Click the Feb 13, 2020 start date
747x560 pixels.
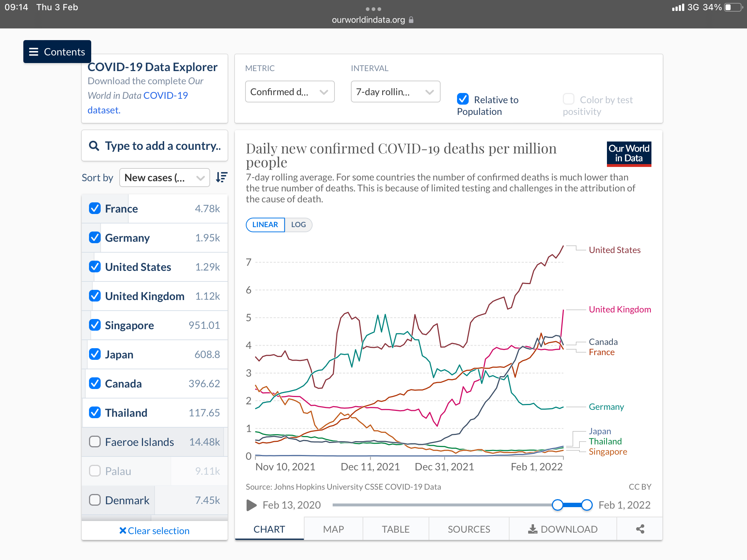pos(291,505)
